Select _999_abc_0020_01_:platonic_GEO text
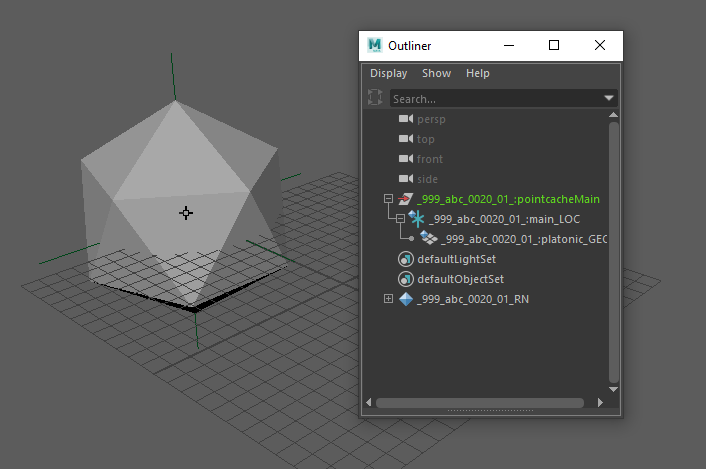The image size is (706, 469). [x=524, y=239]
